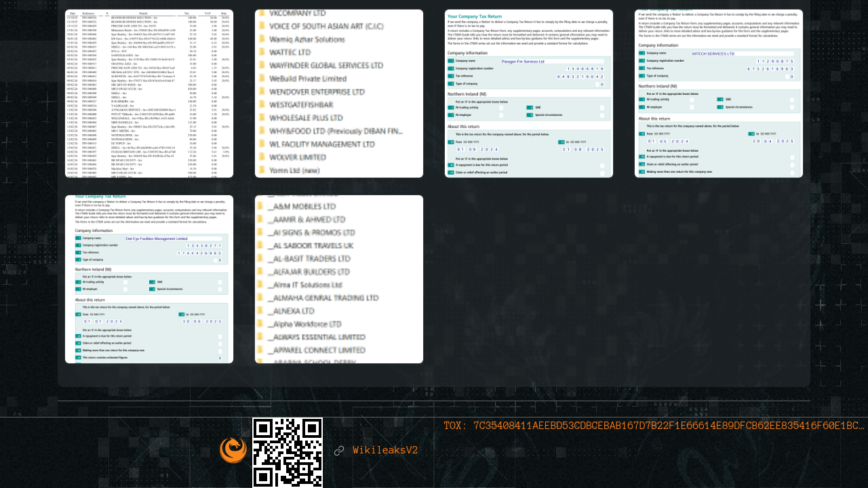The height and width of the screenshot is (488, 868).
Task: Click the QR code in the footer
Action: (x=288, y=453)
